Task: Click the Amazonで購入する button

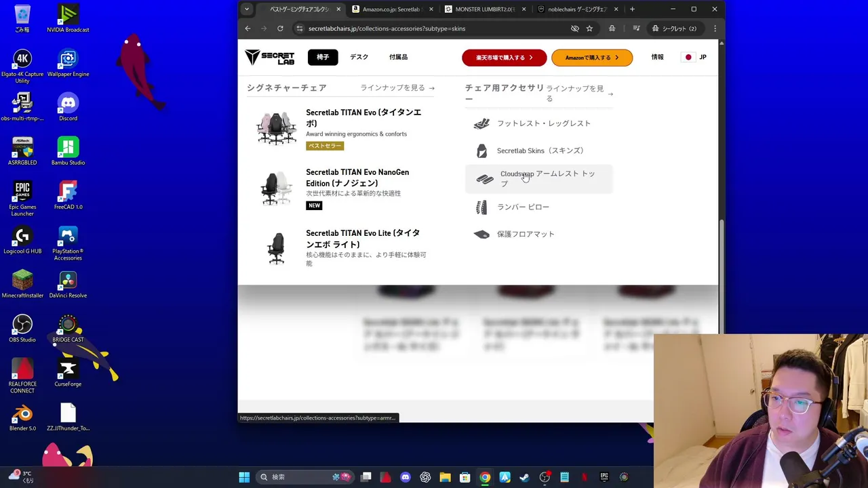Action: click(x=592, y=58)
